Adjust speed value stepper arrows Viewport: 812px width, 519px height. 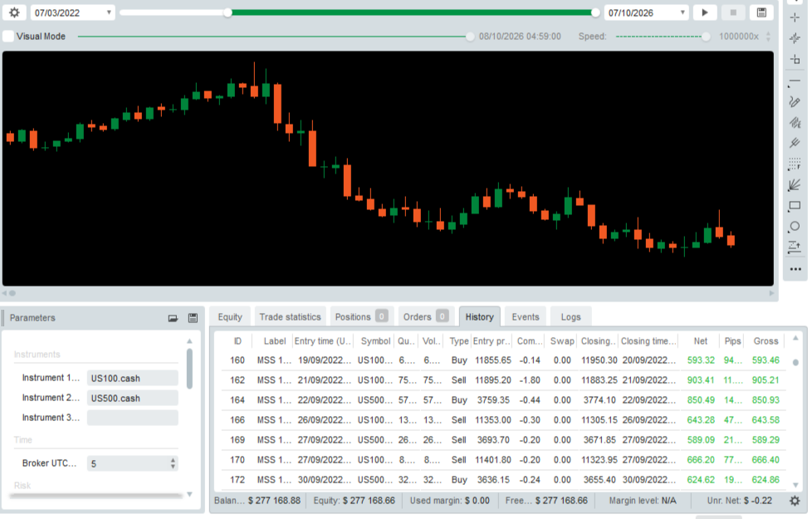pyautogui.click(x=768, y=37)
